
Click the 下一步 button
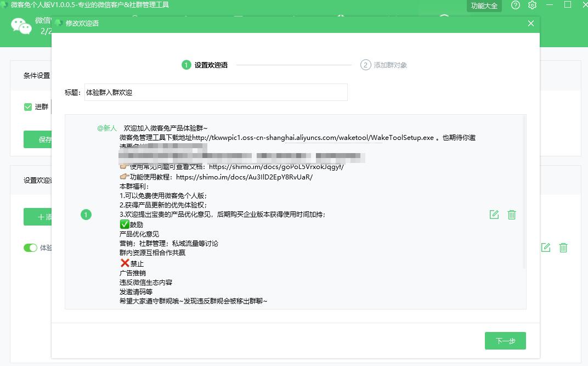click(505, 341)
